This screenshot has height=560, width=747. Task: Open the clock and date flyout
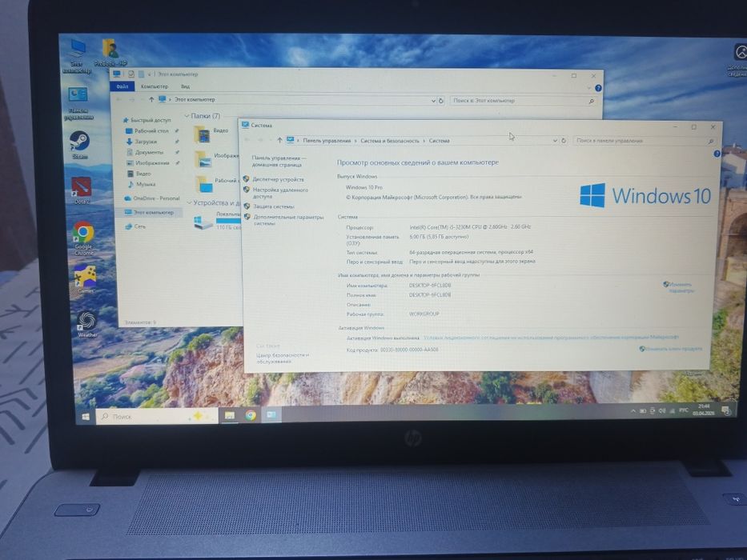point(704,410)
